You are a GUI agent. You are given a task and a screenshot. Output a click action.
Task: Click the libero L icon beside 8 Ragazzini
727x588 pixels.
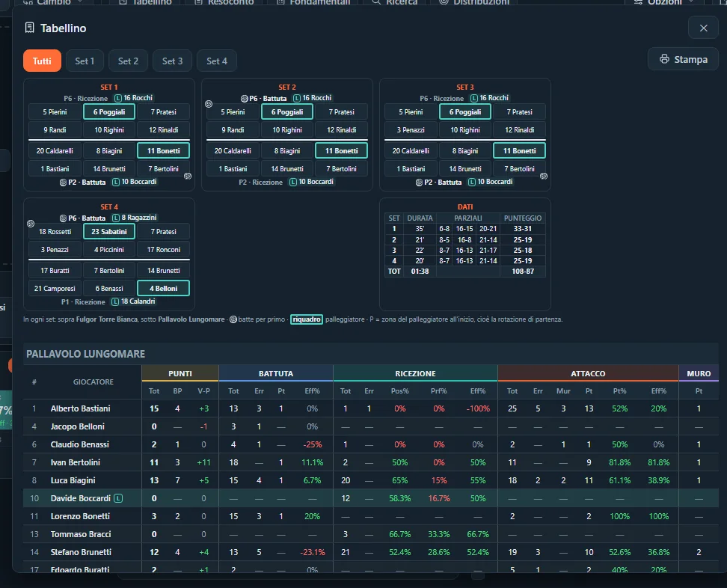click(117, 218)
